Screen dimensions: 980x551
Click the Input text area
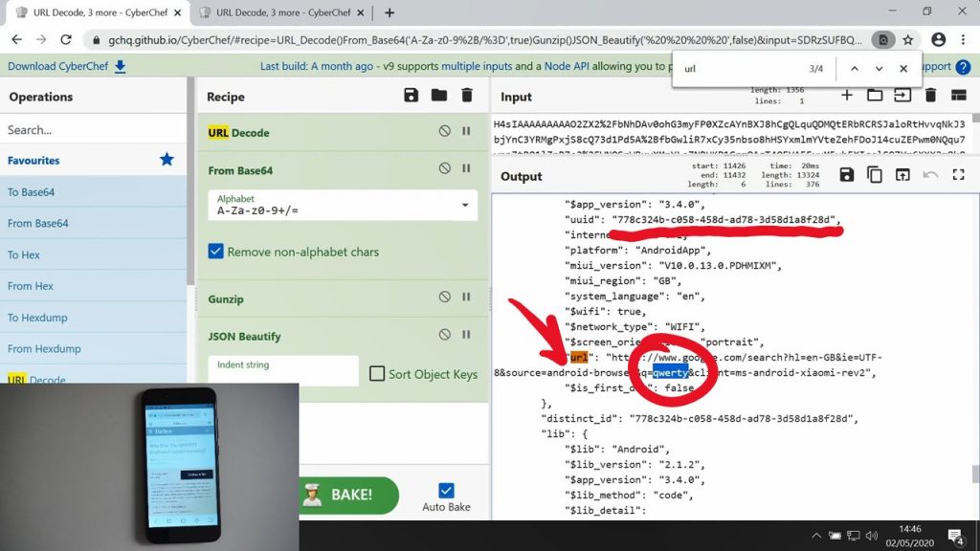click(731, 134)
